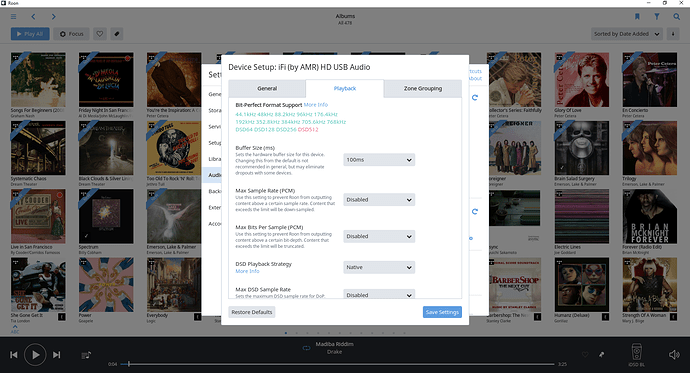Favorite current track with heart icon
The width and height of the screenshot is (690, 373).
coord(585,355)
